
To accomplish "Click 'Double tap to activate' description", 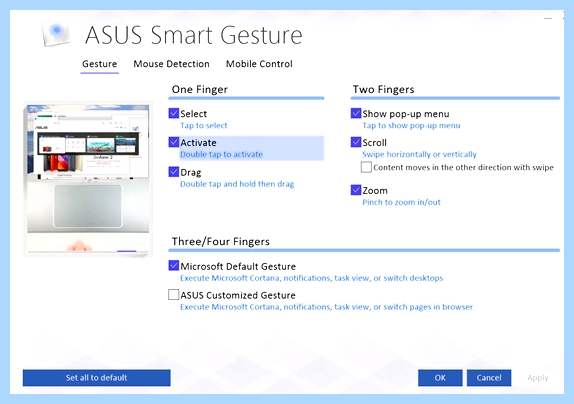I will (x=221, y=154).
